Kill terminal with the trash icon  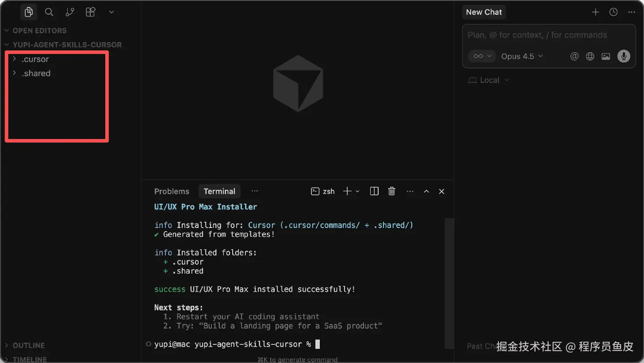pos(391,191)
